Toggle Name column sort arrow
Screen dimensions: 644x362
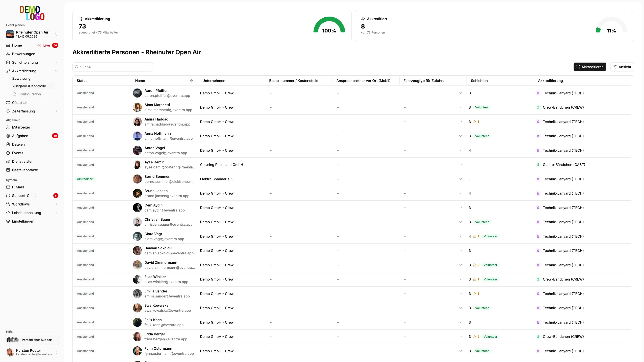(192, 81)
